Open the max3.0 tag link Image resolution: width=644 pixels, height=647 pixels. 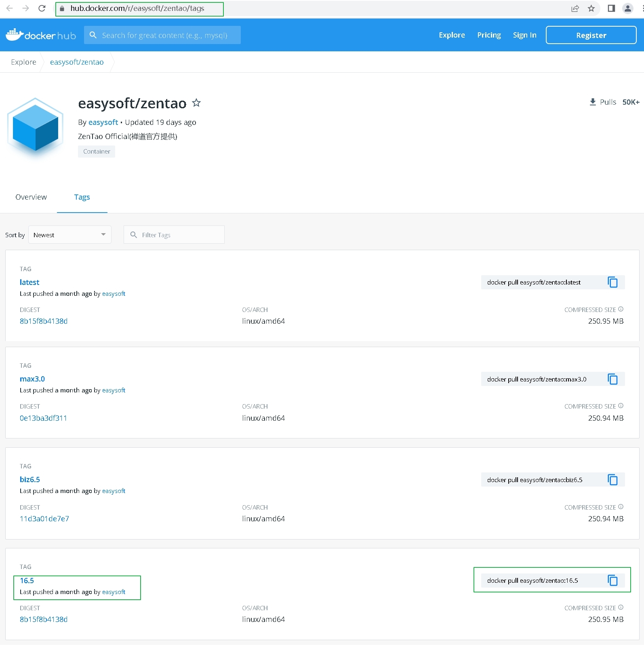32,379
